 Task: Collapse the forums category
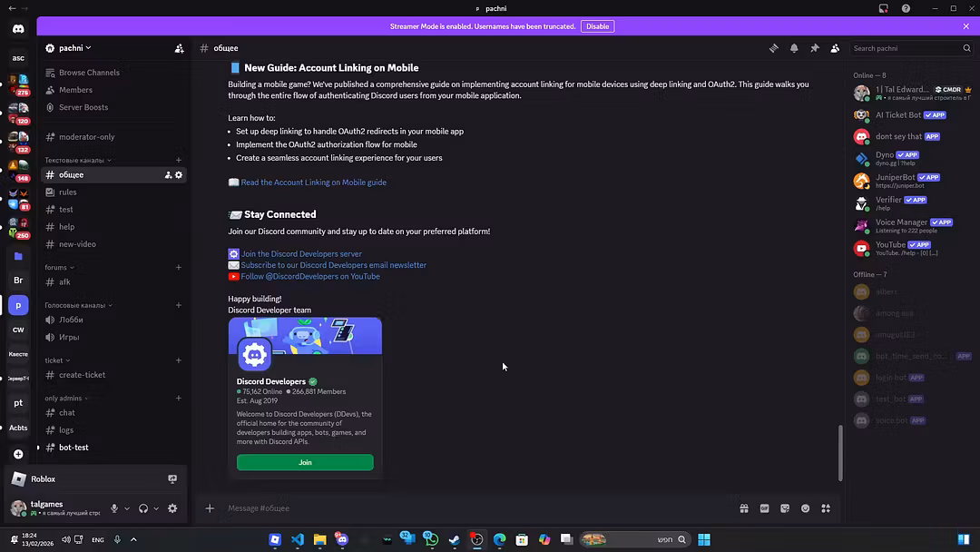[59, 268]
